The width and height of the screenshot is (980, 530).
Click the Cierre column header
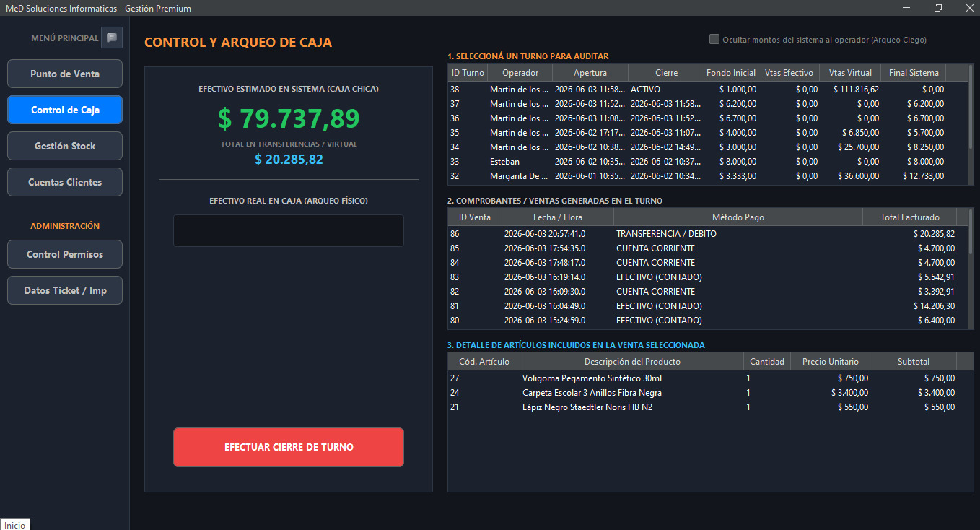click(666, 73)
